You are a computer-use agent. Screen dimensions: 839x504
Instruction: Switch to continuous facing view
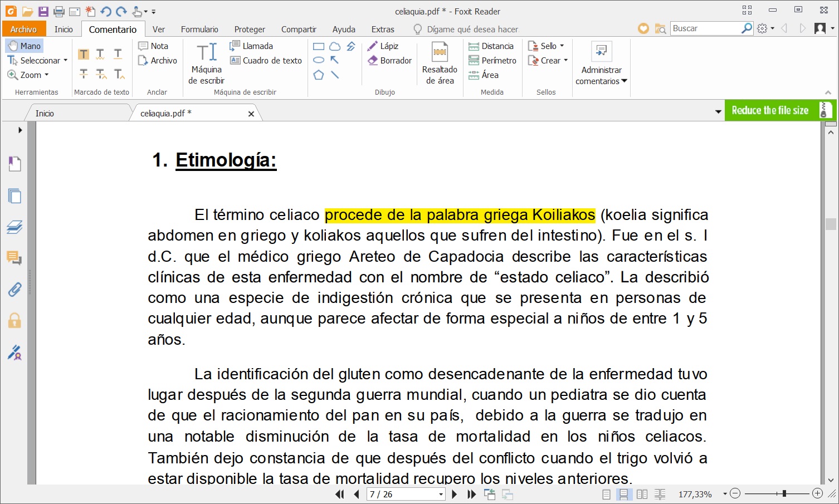point(660,494)
